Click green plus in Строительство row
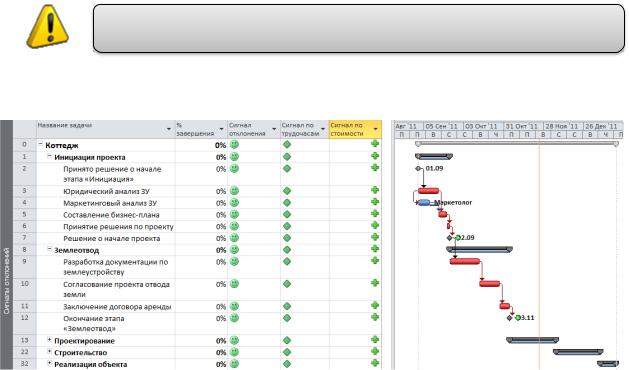 [x=375, y=351]
